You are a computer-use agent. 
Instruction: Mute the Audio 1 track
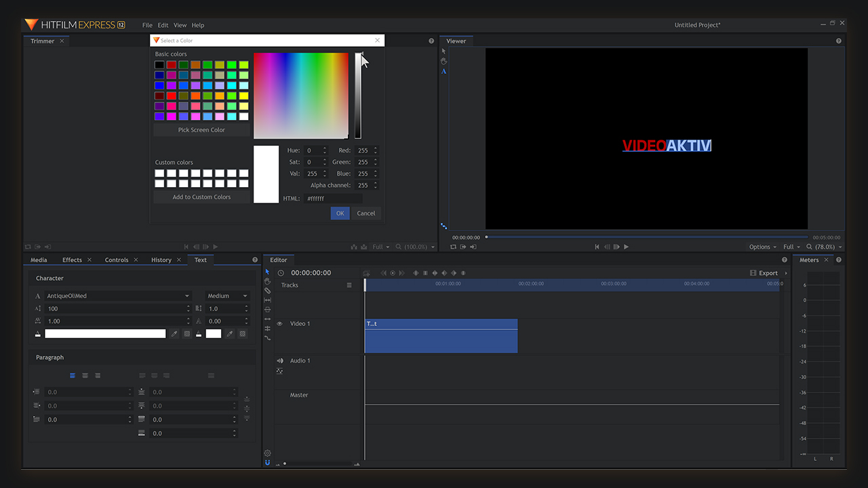point(279,361)
